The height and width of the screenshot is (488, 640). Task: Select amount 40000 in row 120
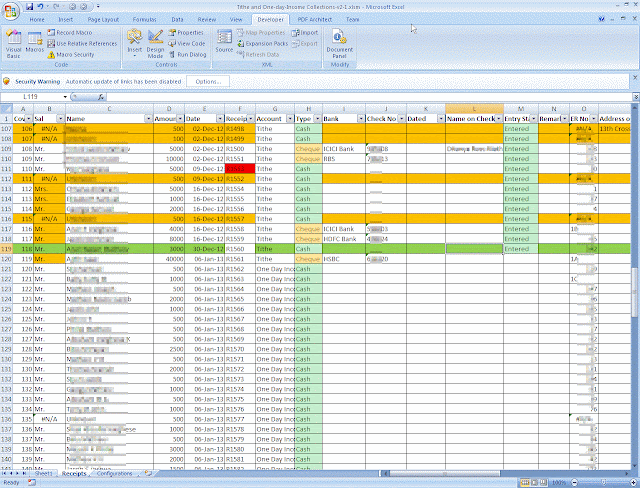[x=169, y=259]
